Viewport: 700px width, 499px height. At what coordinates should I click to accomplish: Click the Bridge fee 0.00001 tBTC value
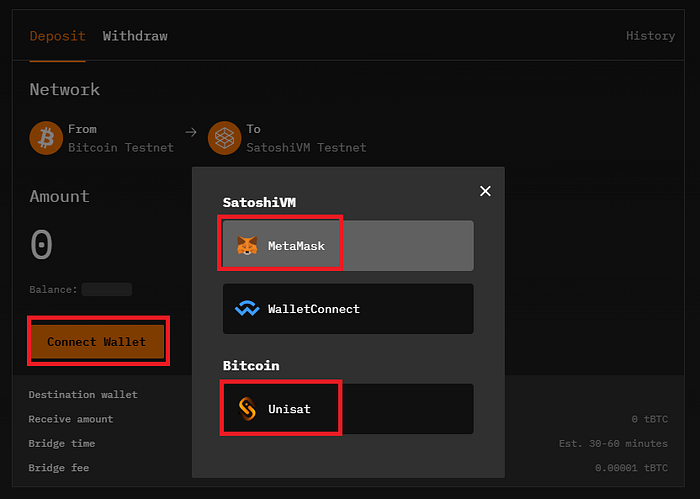pyautogui.click(x=631, y=468)
